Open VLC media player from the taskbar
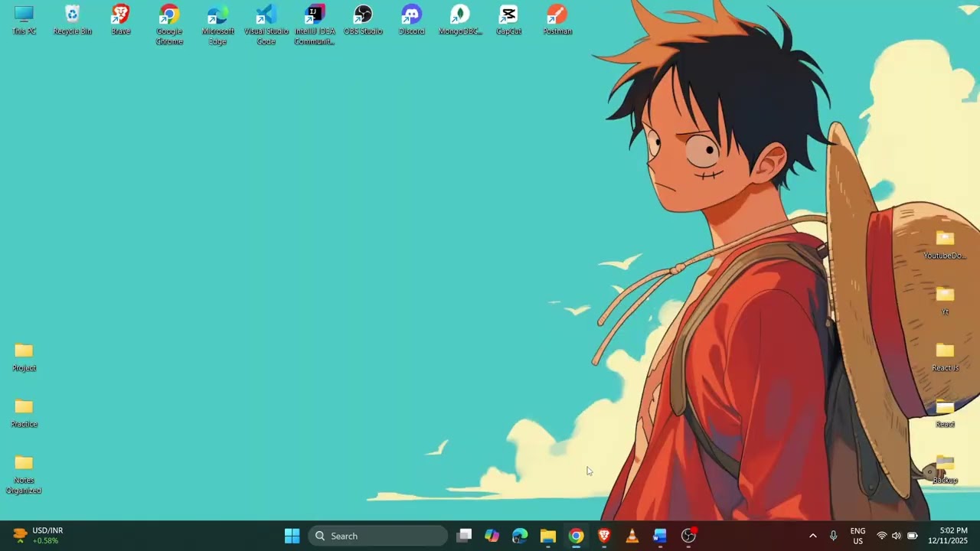The width and height of the screenshot is (980, 551). 632,536
